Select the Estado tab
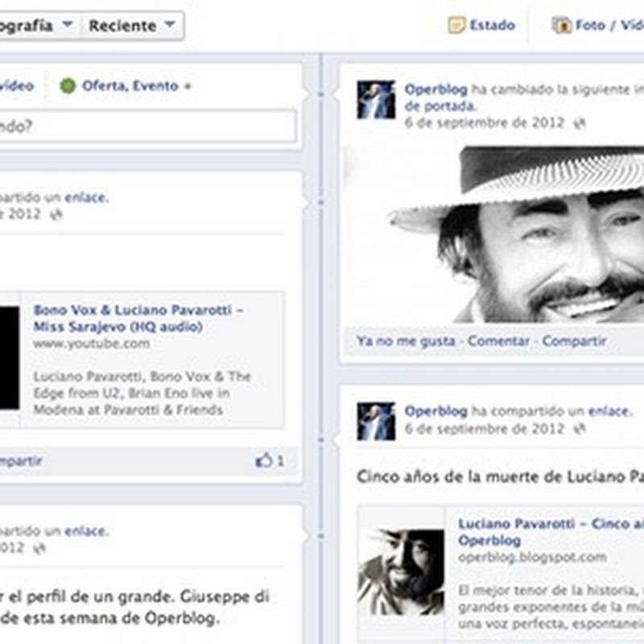 (x=481, y=26)
